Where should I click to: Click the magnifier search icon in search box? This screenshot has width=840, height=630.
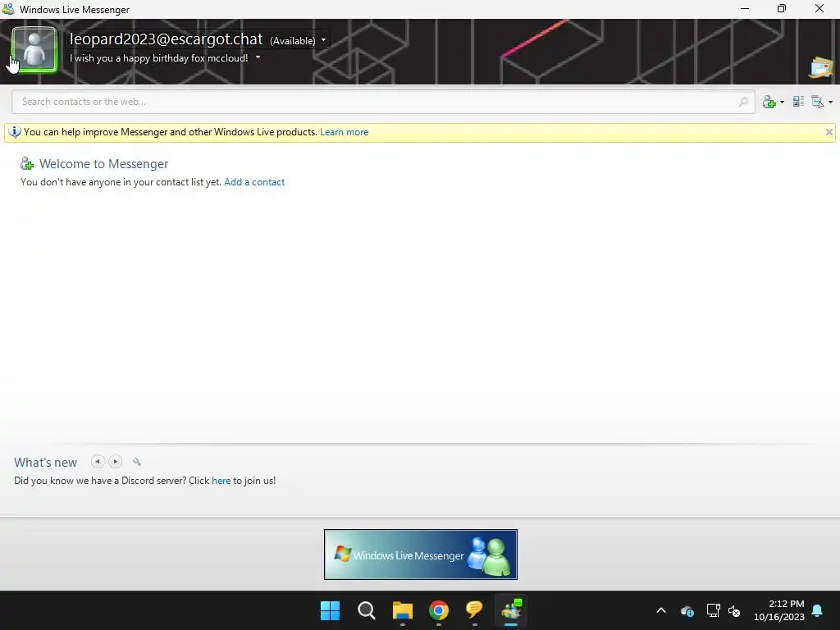743,102
